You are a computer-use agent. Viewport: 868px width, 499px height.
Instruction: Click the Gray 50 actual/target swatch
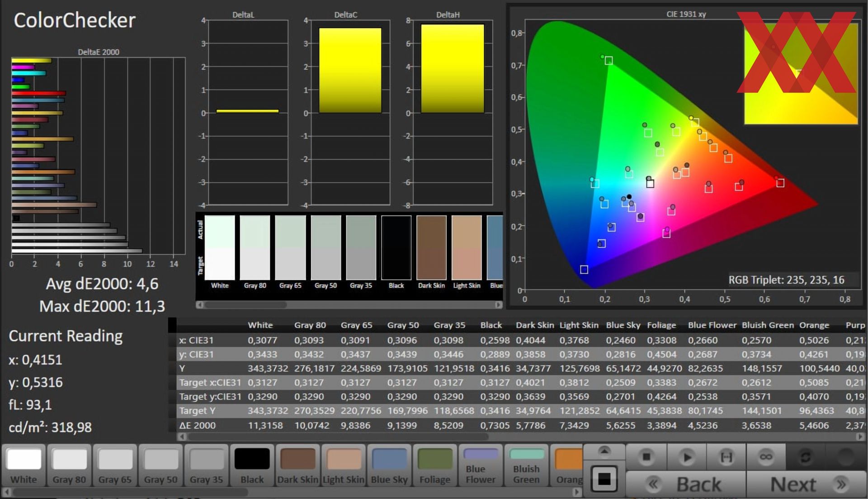325,247
